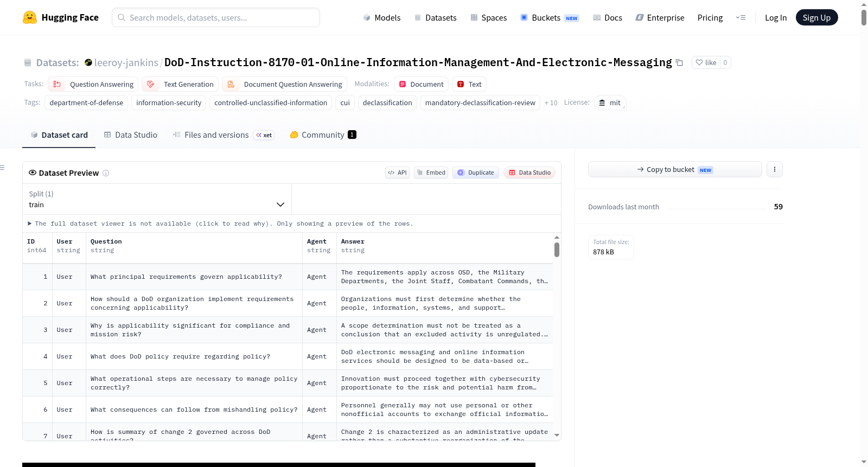This screenshot has width=868, height=467.
Task: Switch to the Dataset card tab
Action: tap(59, 135)
